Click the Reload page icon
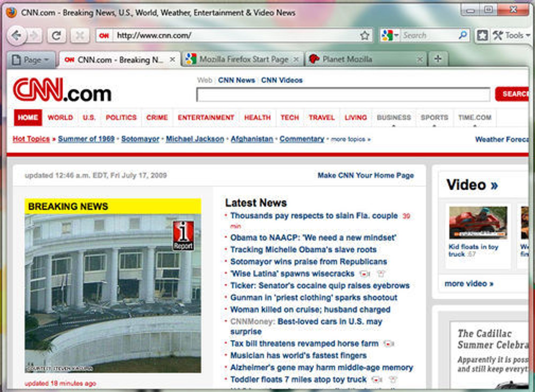The image size is (535, 392). pyautogui.click(x=56, y=36)
